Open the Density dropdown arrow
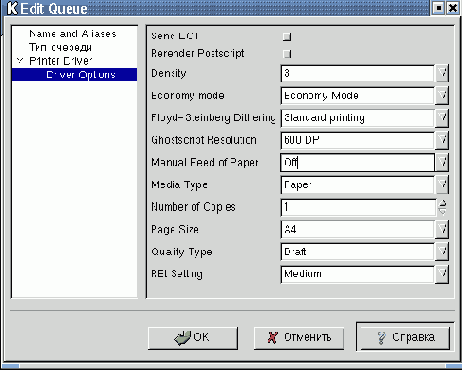Viewport: 462px width, 370px height. tap(442, 73)
